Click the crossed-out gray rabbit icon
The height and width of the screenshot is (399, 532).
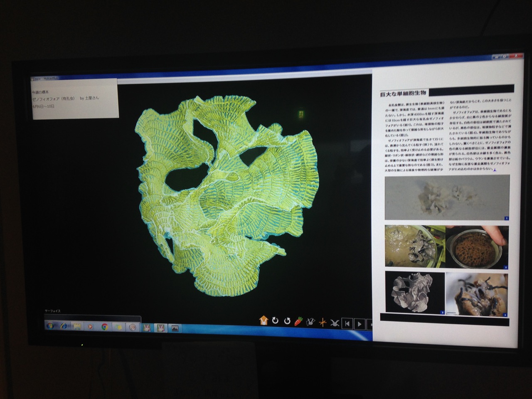tap(335, 322)
